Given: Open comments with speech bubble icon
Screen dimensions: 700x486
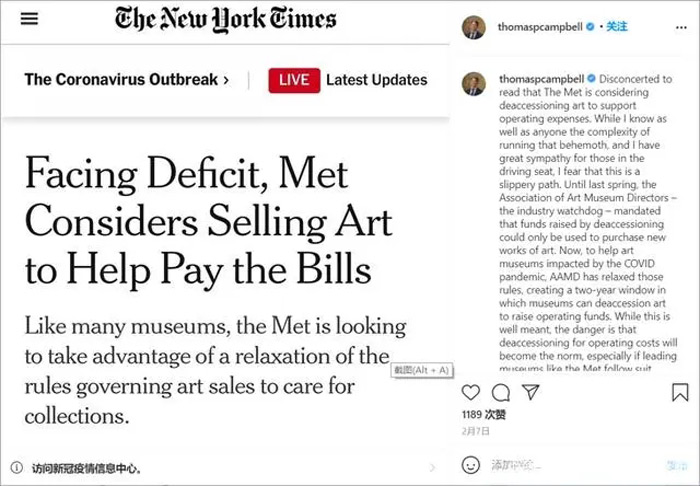Looking at the screenshot, I should (501, 393).
